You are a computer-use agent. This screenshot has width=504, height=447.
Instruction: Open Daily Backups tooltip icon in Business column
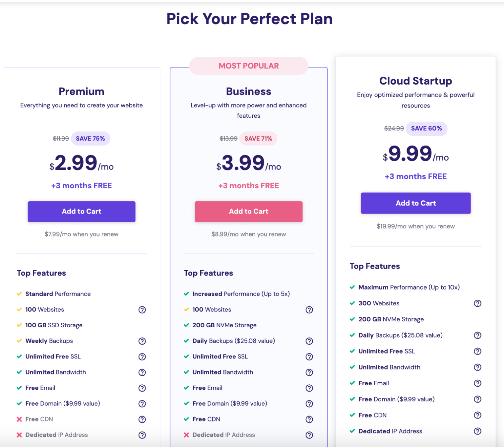(309, 341)
